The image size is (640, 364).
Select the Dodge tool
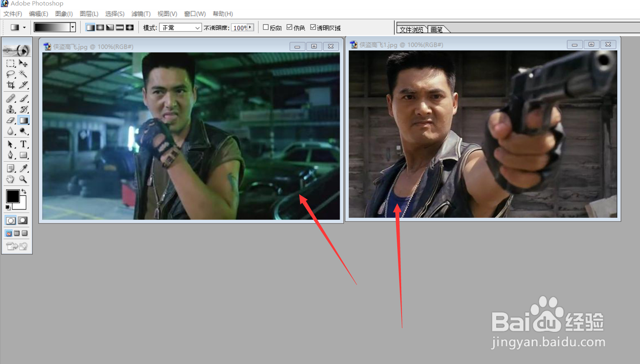point(23,131)
